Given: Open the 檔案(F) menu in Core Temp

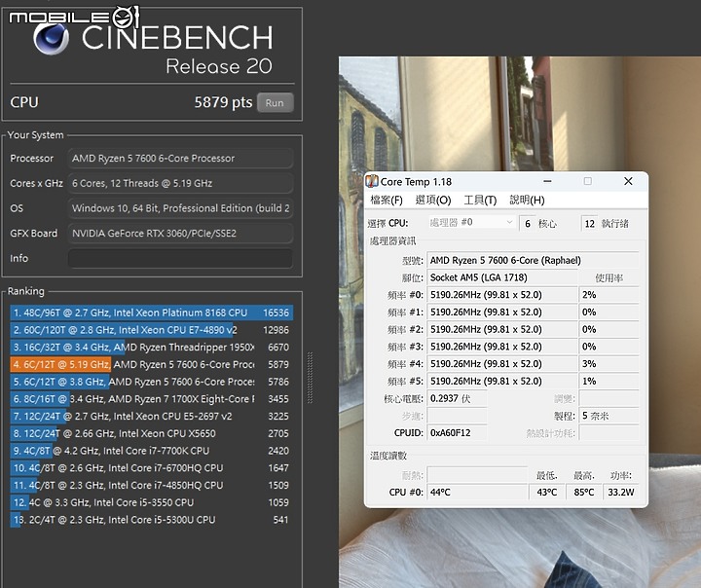Looking at the screenshot, I should click(x=387, y=201).
